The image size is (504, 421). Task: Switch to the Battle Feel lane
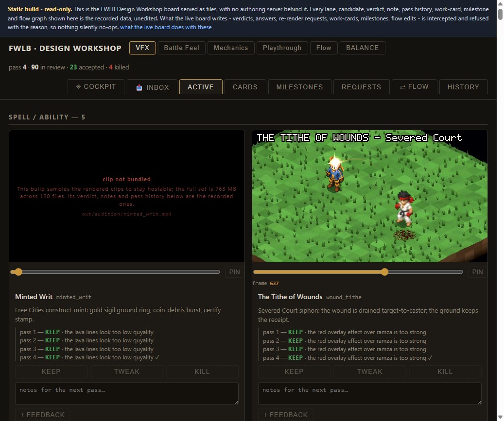pyautogui.click(x=182, y=48)
